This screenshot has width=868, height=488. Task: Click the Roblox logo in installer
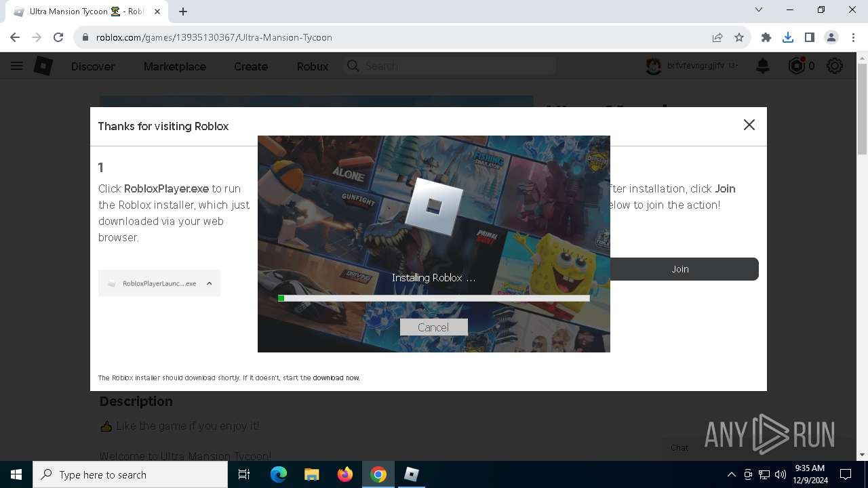point(433,207)
